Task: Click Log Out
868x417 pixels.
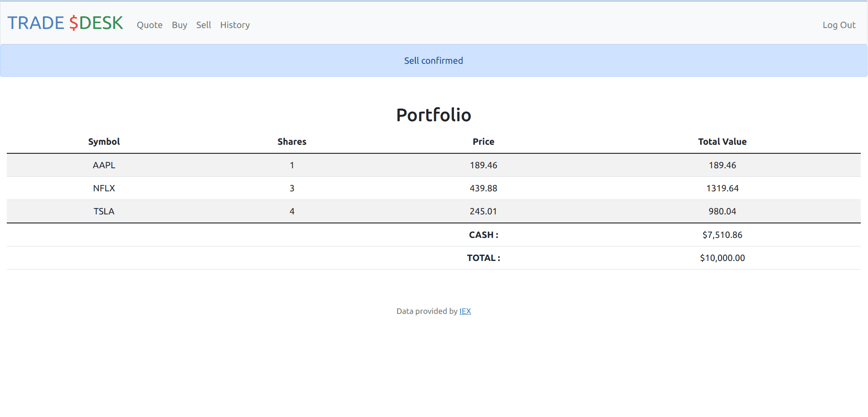Action: point(839,25)
